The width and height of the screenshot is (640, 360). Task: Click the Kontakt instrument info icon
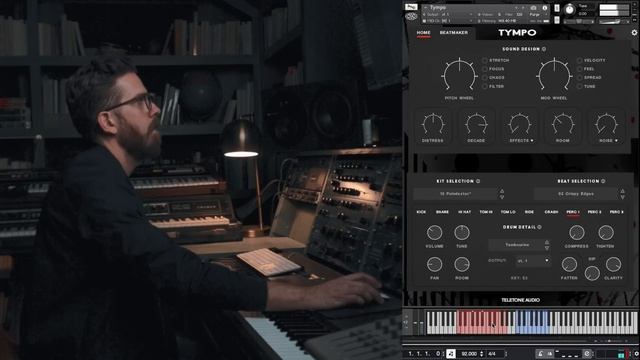point(544,8)
